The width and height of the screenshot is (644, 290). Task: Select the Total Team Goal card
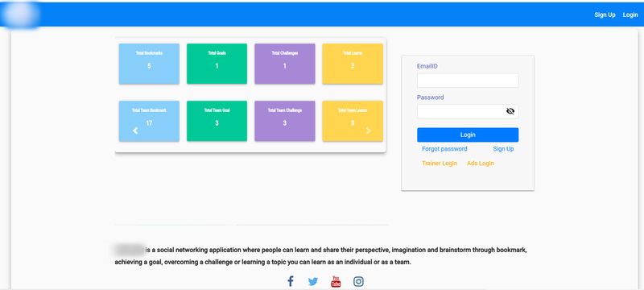tap(217, 121)
